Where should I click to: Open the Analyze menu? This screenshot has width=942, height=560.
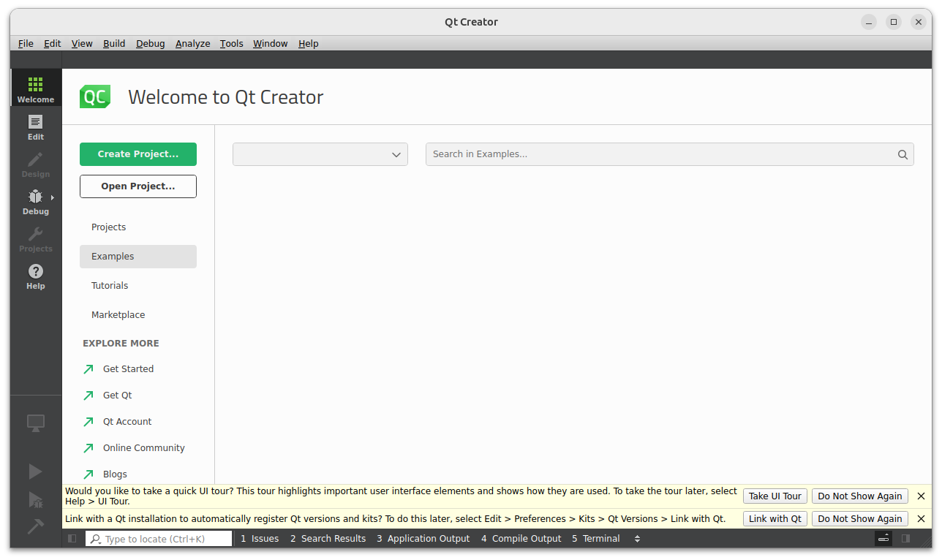[x=193, y=44]
